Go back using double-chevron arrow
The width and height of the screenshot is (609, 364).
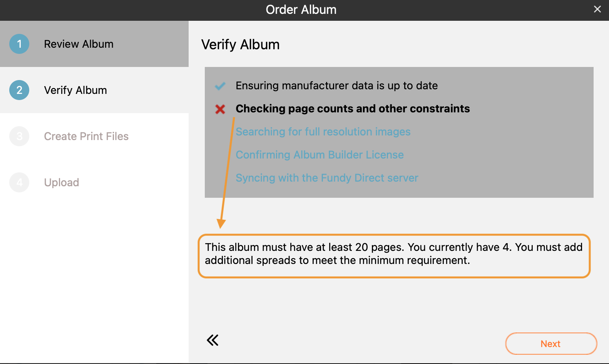(212, 340)
